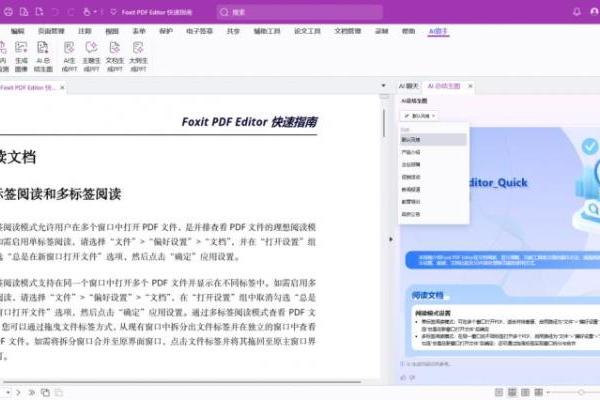The width and height of the screenshot is (600, 400).
Task: Switch to the AI 聊天 panel tab
Action: click(408, 86)
